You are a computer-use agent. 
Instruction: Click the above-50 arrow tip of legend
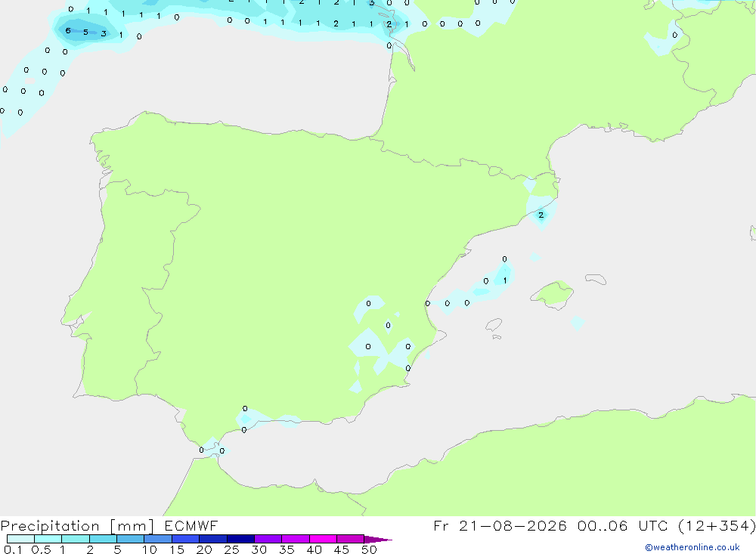377,539
